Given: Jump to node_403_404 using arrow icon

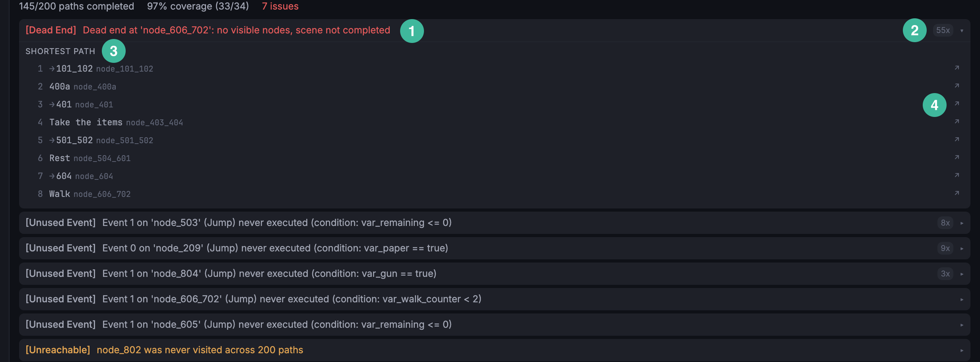Looking at the screenshot, I should (957, 122).
